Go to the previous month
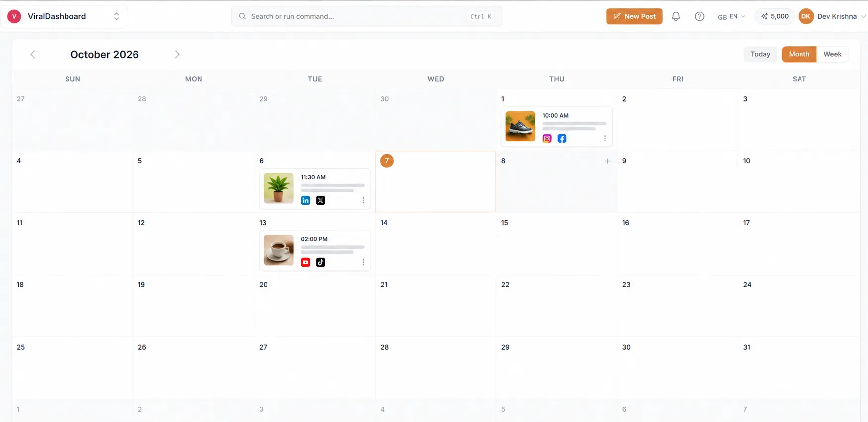The width and height of the screenshot is (868, 422). pyautogui.click(x=33, y=54)
